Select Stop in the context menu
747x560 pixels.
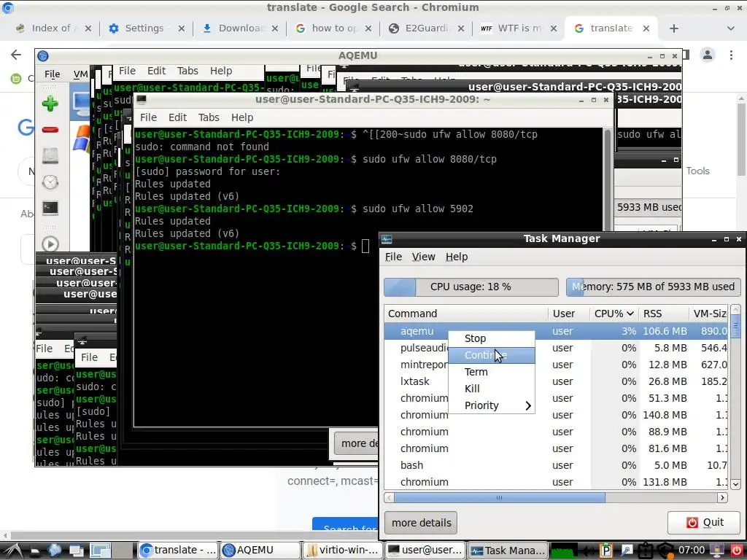(x=492, y=338)
